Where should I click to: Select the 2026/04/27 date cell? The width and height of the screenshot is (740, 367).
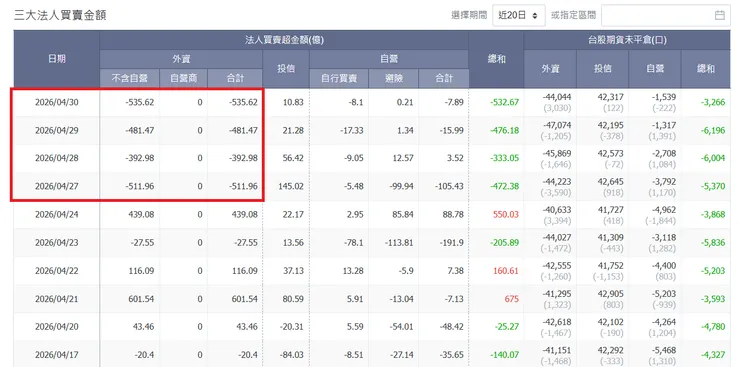pyautogui.click(x=57, y=186)
